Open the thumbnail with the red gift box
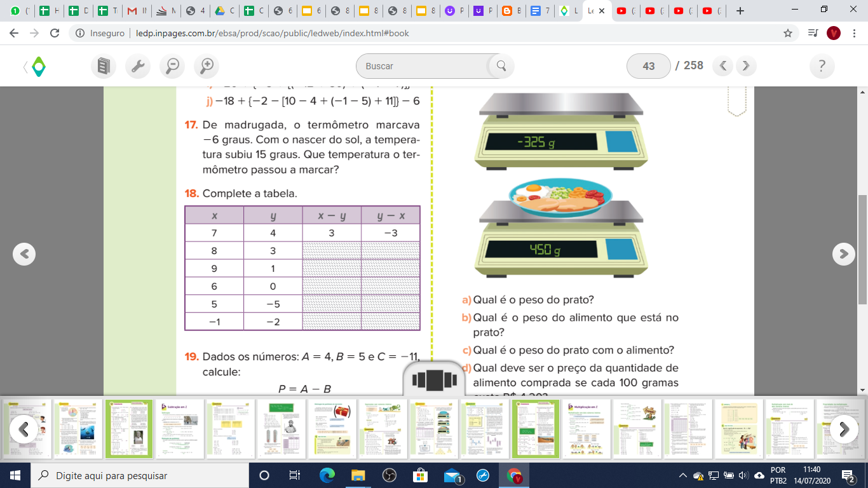This screenshot has height=488, width=868. coord(332,429)
